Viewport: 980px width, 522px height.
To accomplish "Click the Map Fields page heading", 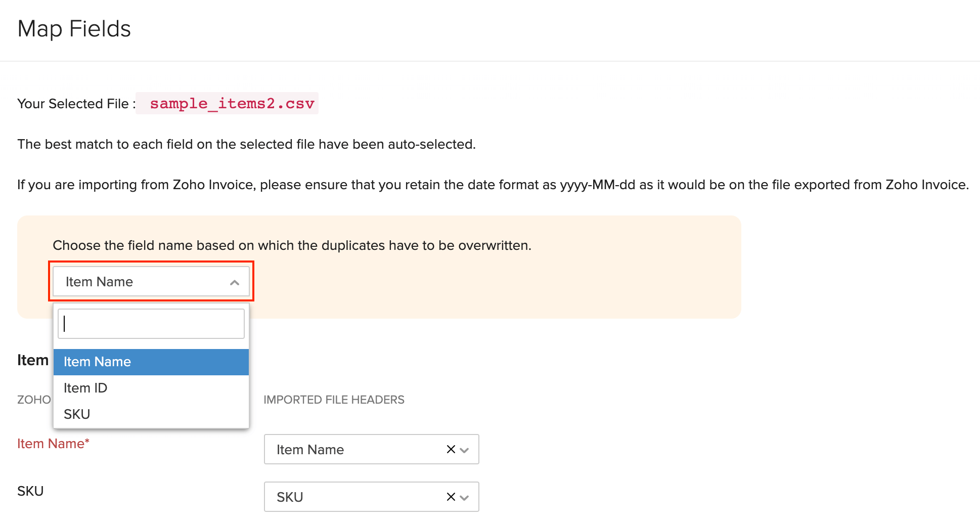I will coord(74,29).
